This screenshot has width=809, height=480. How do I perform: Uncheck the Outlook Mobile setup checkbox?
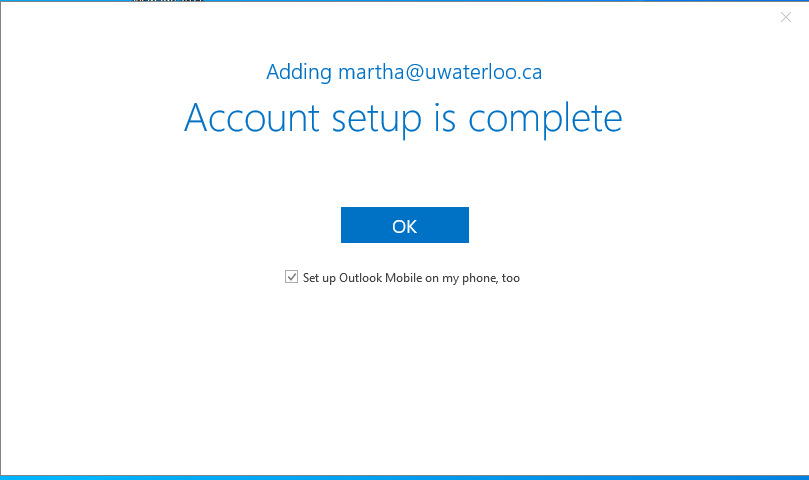pyautogui.click(x=292, y=277)
